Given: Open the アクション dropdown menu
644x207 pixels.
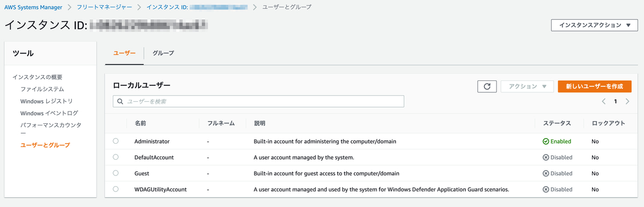Looking at the screenshot, I should click(527, 86).
